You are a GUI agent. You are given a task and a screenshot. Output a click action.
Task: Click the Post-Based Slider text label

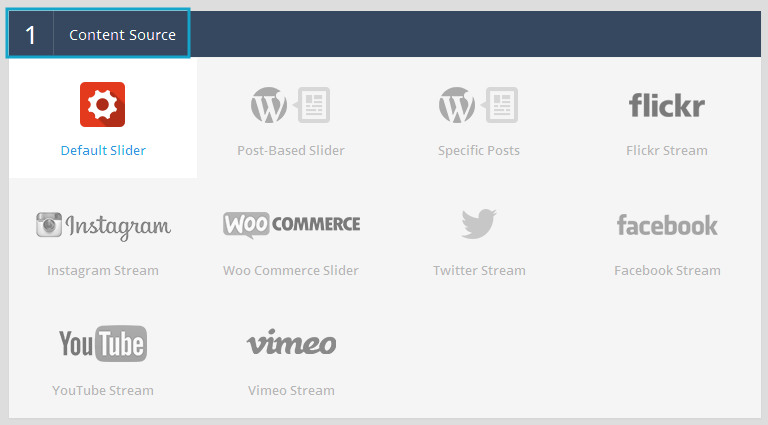[291, 151]
